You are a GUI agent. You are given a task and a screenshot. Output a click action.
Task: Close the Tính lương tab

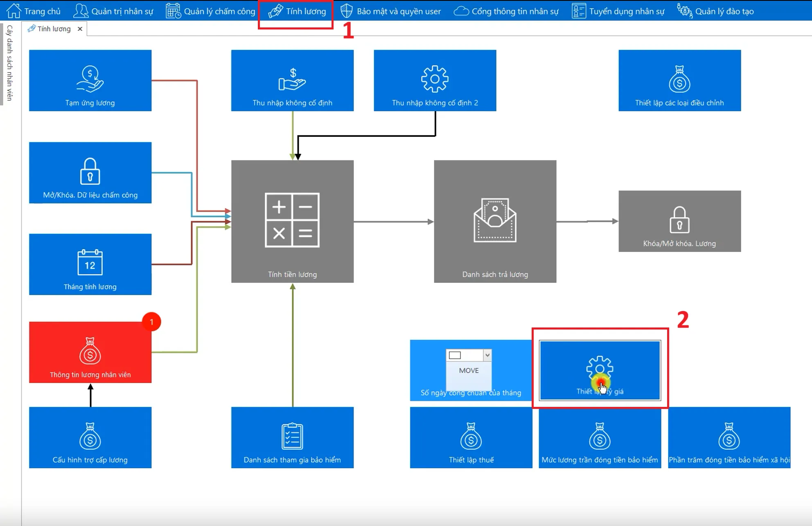coord(80,29)
